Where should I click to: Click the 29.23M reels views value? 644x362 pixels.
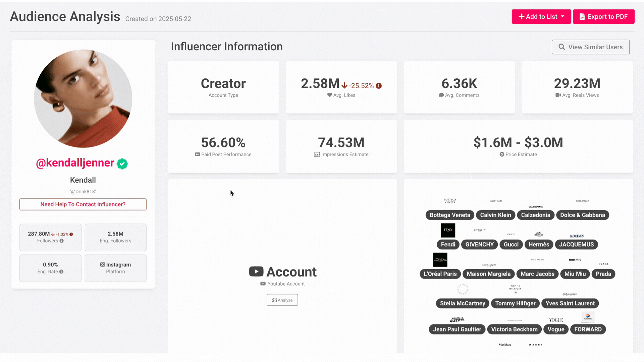[577, 83]
